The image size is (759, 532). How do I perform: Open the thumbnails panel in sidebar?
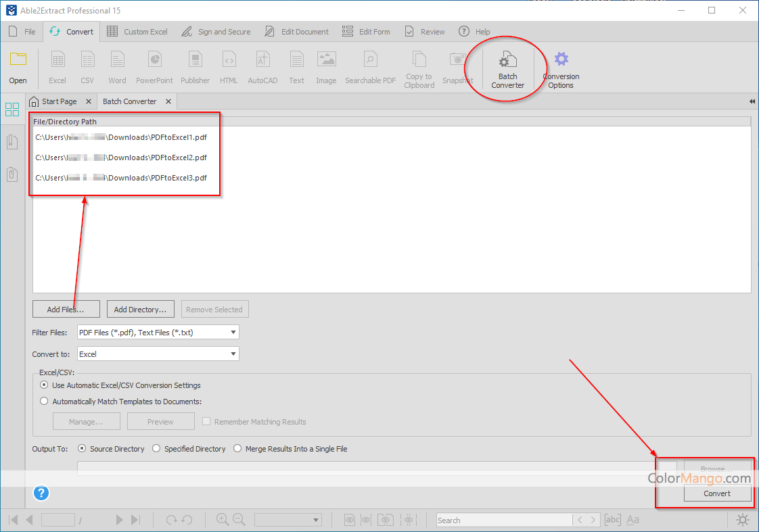coord(12,110)
